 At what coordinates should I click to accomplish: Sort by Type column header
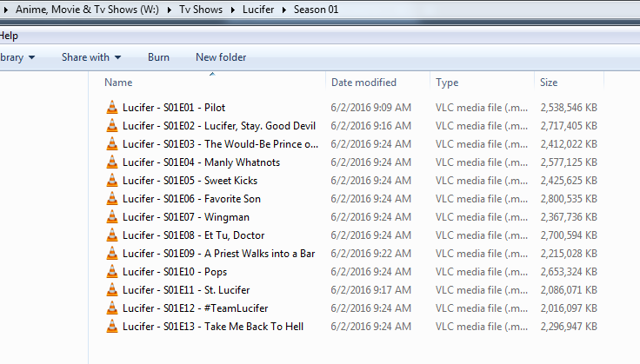tap(447, 83)
